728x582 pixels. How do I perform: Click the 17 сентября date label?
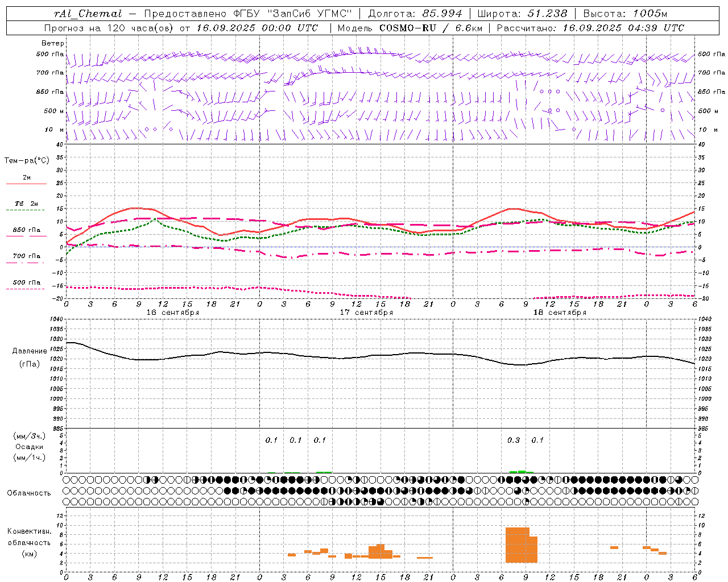pyautogui.click(x=366, y=313)
